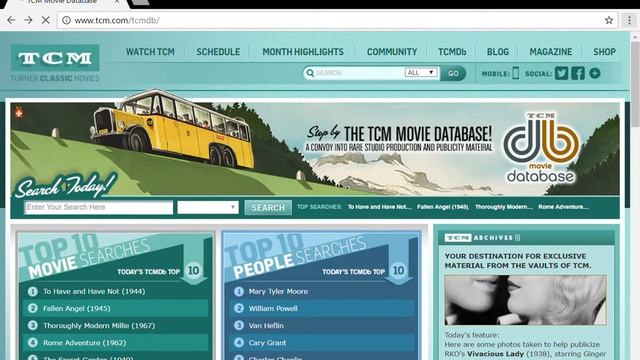The height and width of the screenshot is (360, 640).
Task: Open top search Rome Adventure... link
Action: click(563, 207)
